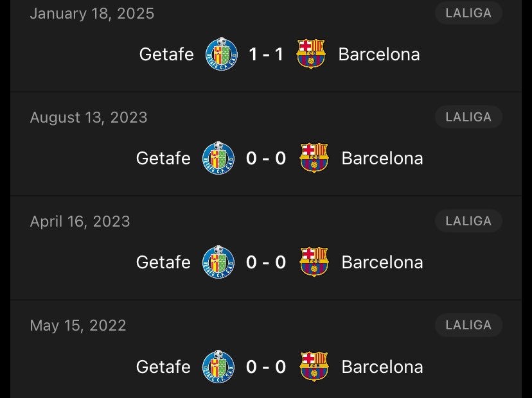Click Barcelona crest in August 13, 2023 match

314,158
